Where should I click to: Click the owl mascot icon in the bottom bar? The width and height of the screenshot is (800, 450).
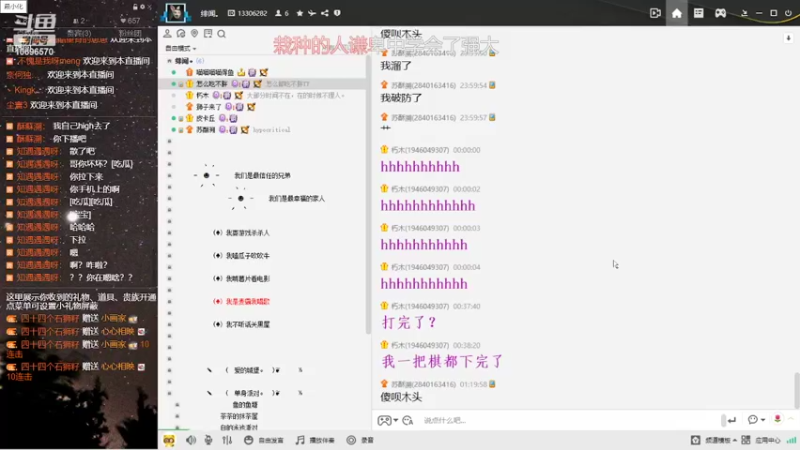tap(169, 440)
